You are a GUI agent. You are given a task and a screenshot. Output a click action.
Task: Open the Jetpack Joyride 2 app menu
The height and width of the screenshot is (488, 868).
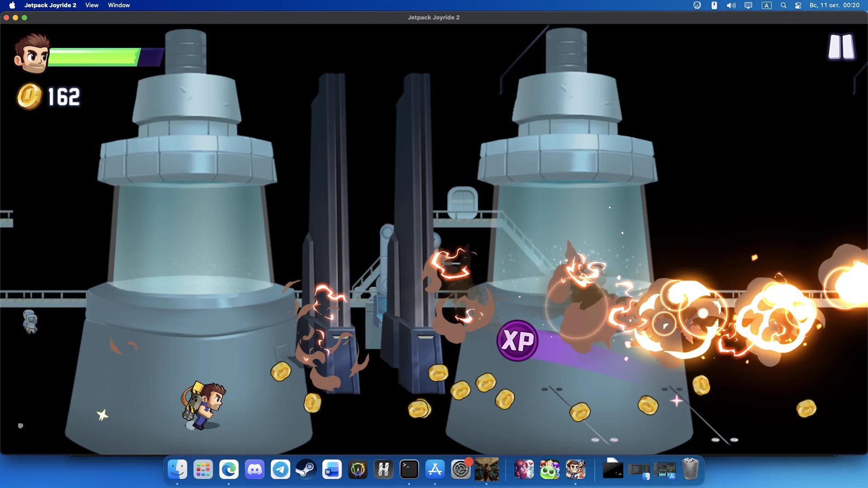50,5
